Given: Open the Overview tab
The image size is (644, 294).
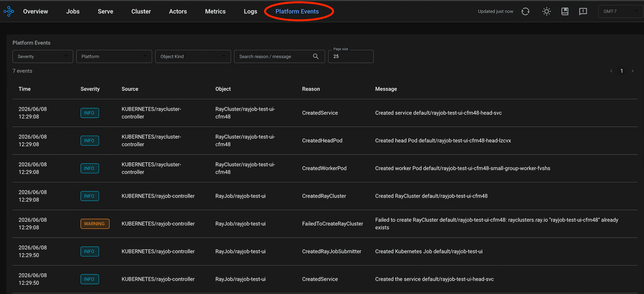Looking at the screenshot, I should 35,12.
